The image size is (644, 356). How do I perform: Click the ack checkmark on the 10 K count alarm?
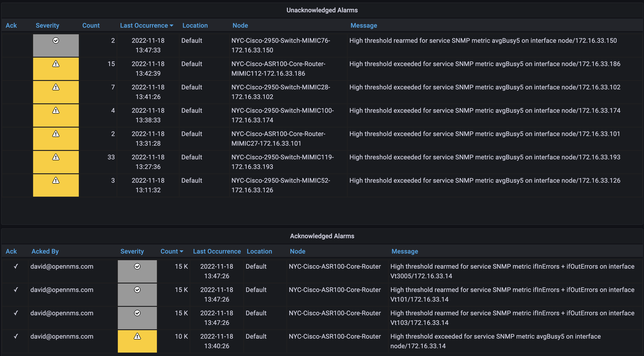(x=16, y=337)
